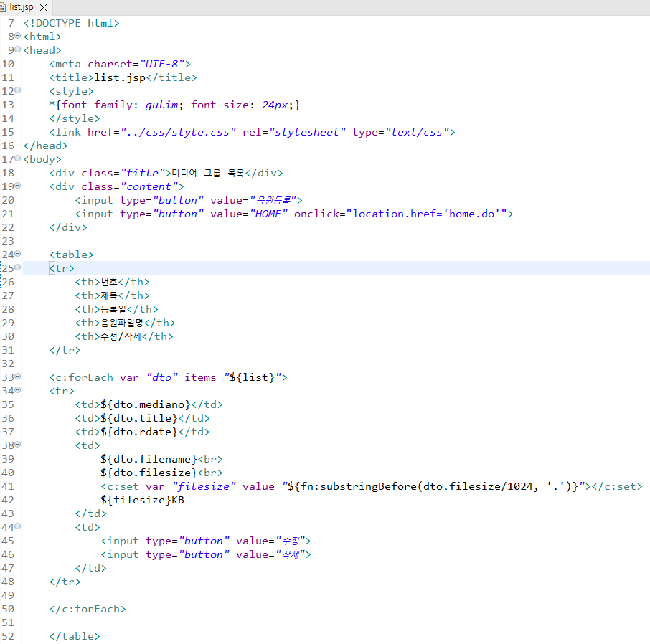Collapse the <td> fold marker at line 44
Viewport: 650px width, 644px height.
click(17, 526)
